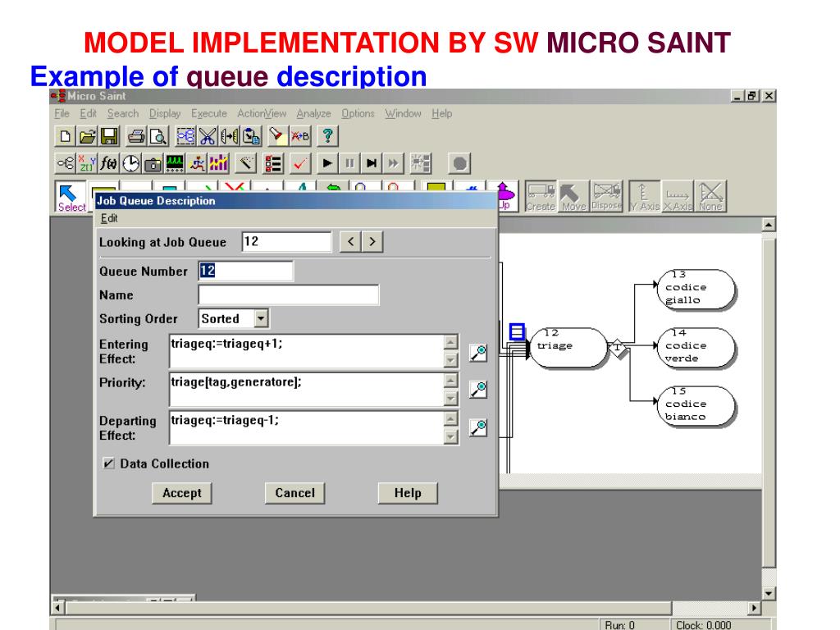Open the Options menu
This screenshot has width=840, height=630.
(358, 113)
